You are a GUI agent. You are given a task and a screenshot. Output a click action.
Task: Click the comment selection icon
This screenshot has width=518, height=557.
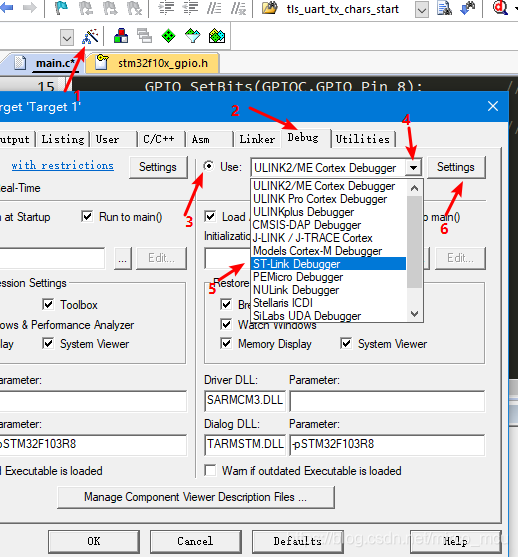coord(214,8)
